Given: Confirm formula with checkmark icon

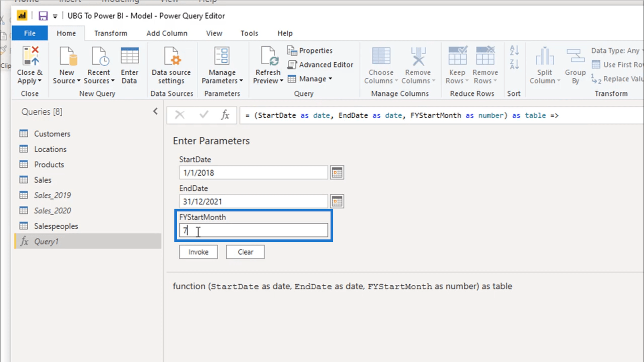Looking at the screenshot, I should pos(204,115).
